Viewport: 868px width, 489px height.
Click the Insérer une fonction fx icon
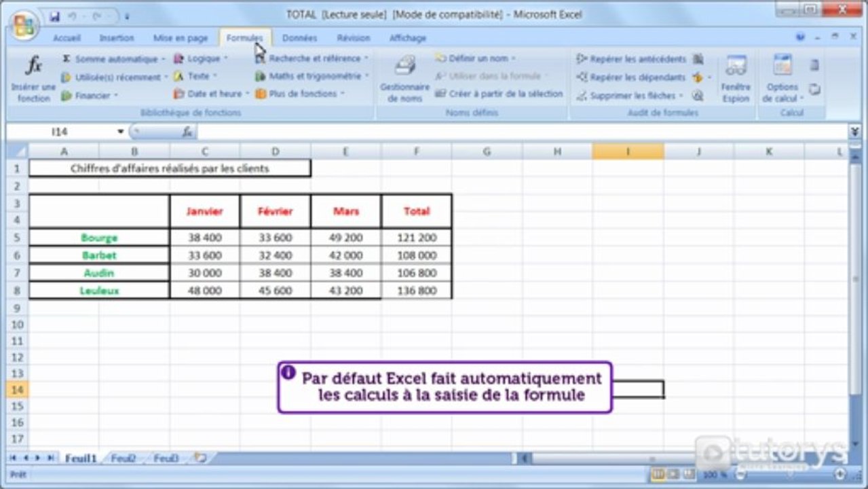(x=33, y=67)
